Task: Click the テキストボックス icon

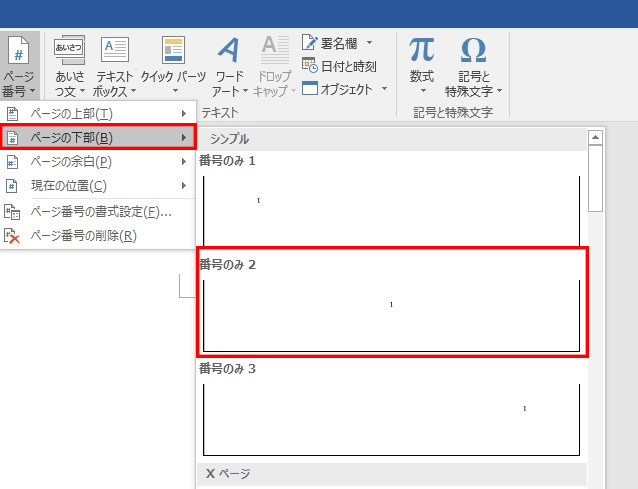Action: tap(115, 50)
